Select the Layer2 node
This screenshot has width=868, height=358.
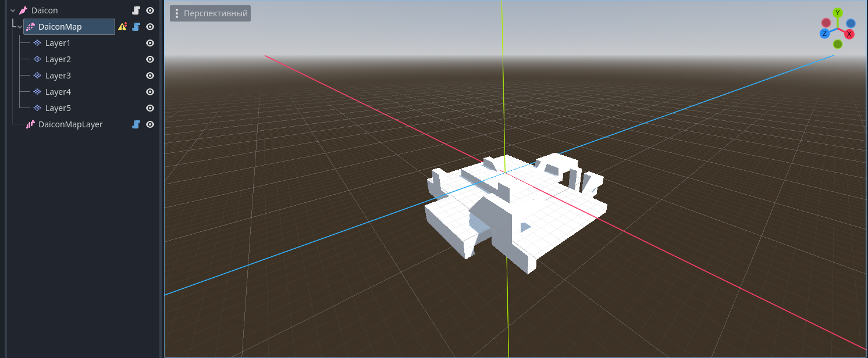[58, 59]
